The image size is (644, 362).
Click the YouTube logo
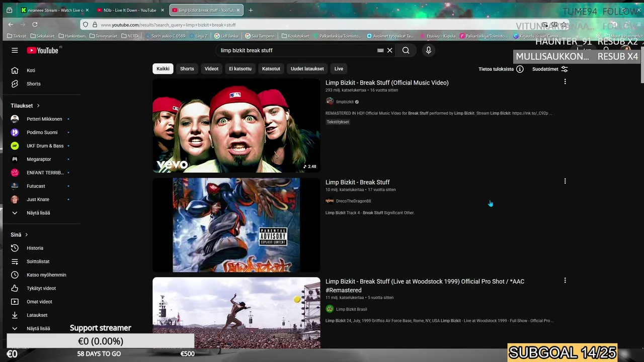tap(43, 50)
